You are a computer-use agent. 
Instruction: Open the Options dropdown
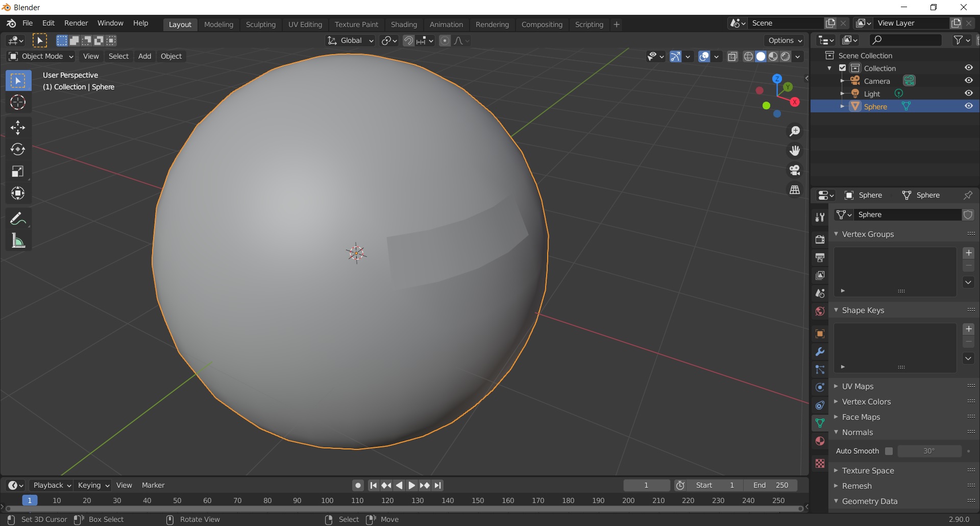click(785, 40)
